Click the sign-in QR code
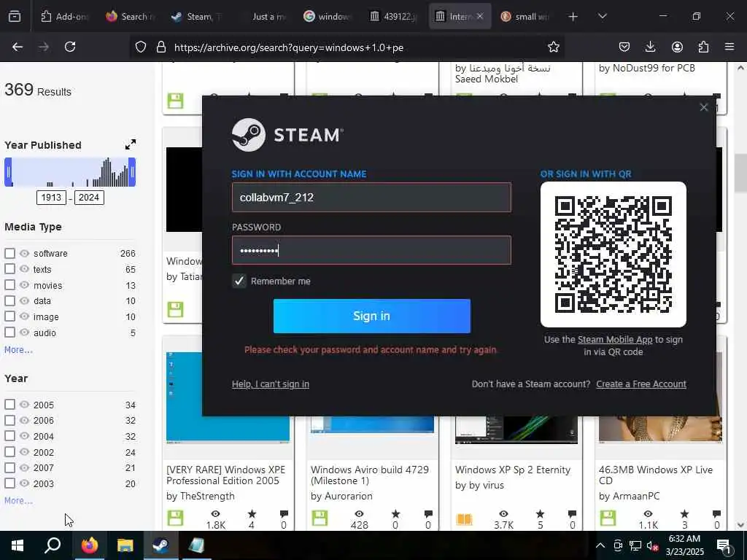Image resolution: width=747 pixels, height=560 pixels. (x=613, y=254)
